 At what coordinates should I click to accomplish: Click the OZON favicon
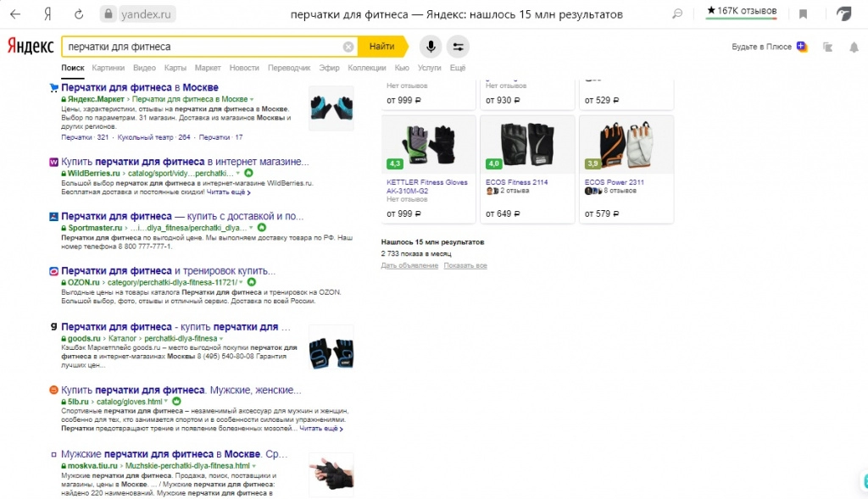point(53,271)
